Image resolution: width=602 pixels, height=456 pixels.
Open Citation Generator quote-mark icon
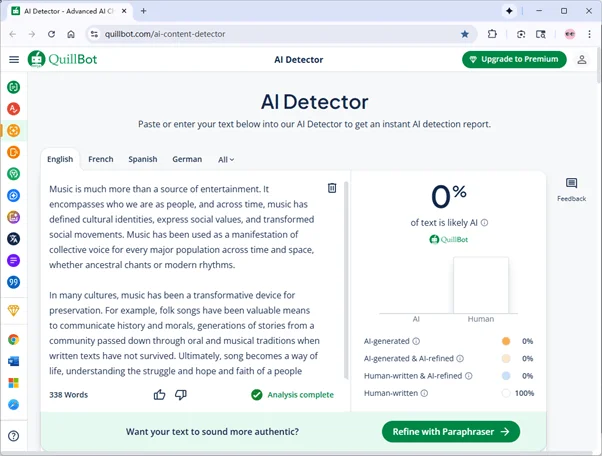[14, 283]
